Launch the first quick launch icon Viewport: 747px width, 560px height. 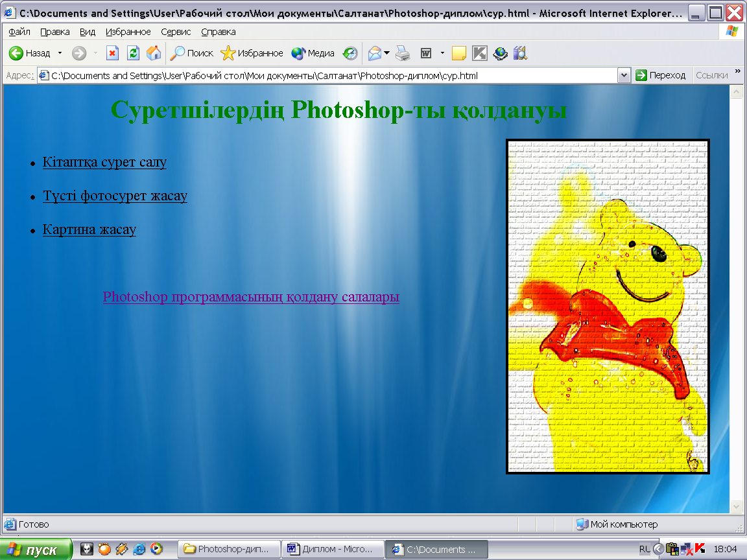[x=87, y=549]
